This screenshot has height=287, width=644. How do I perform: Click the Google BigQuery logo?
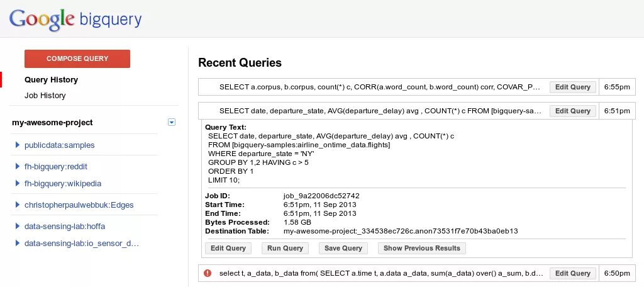75,20
